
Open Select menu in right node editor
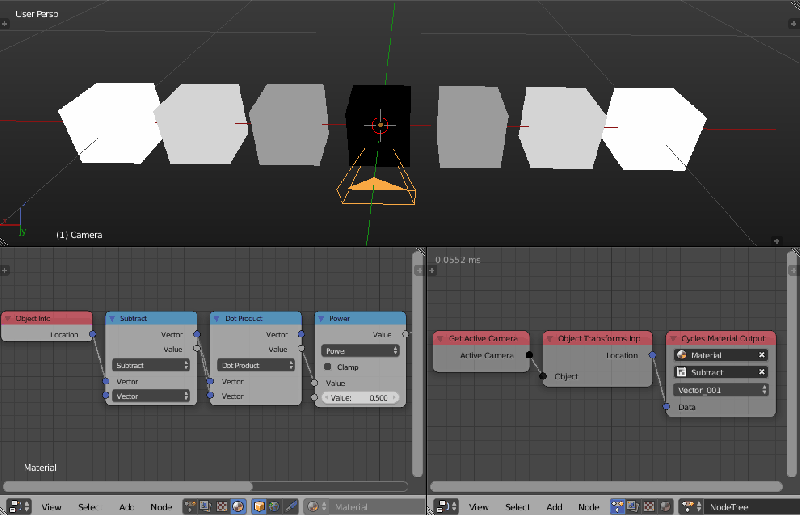pyautogui.click(x=517, y=507)
